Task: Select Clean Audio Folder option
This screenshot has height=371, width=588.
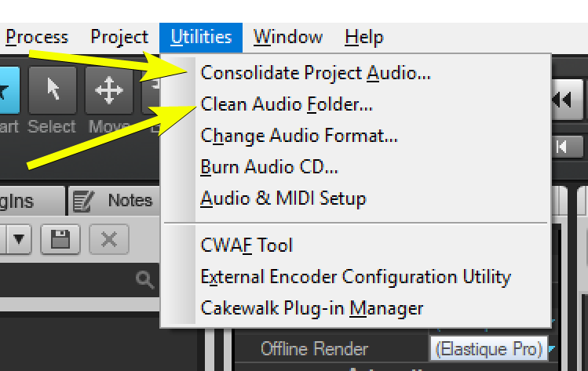Action: [287, 104]
